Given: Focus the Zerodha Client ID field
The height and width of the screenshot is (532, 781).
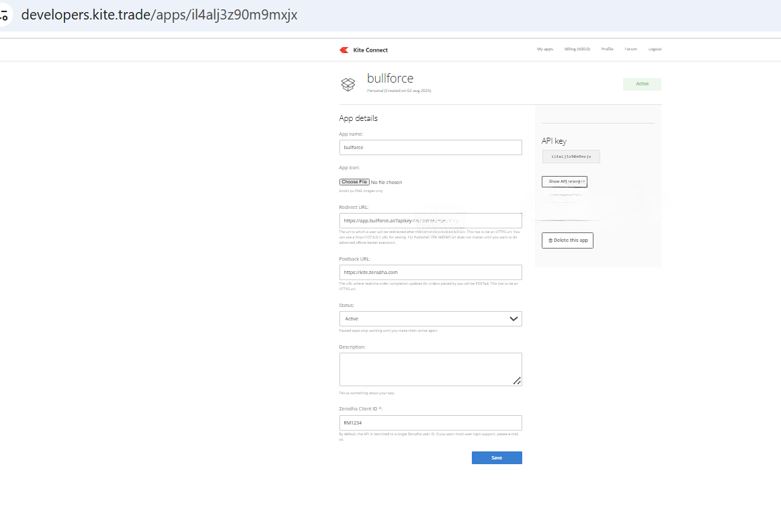Looking at the screenshot, I should point(430,423).
